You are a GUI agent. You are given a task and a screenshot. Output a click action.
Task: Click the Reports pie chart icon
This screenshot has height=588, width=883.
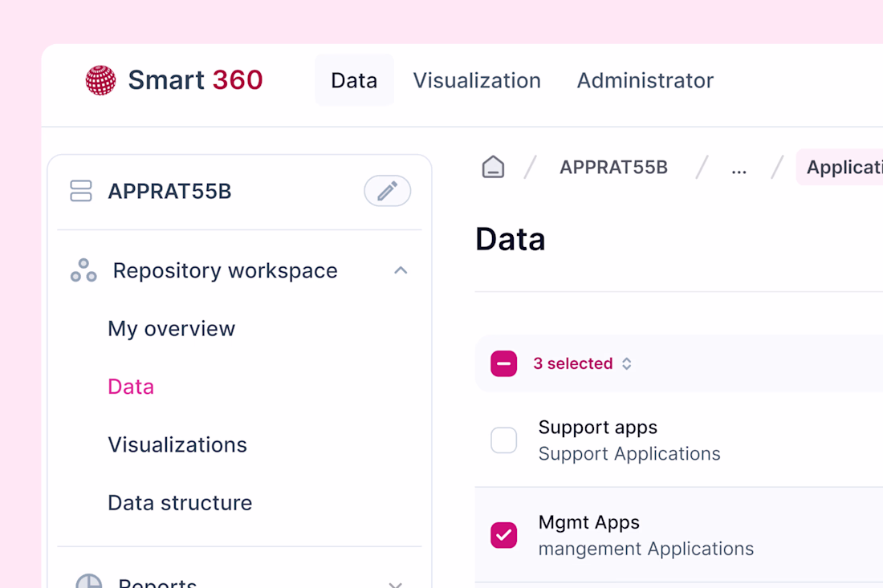pyautogui.click(x=88, y=582)
